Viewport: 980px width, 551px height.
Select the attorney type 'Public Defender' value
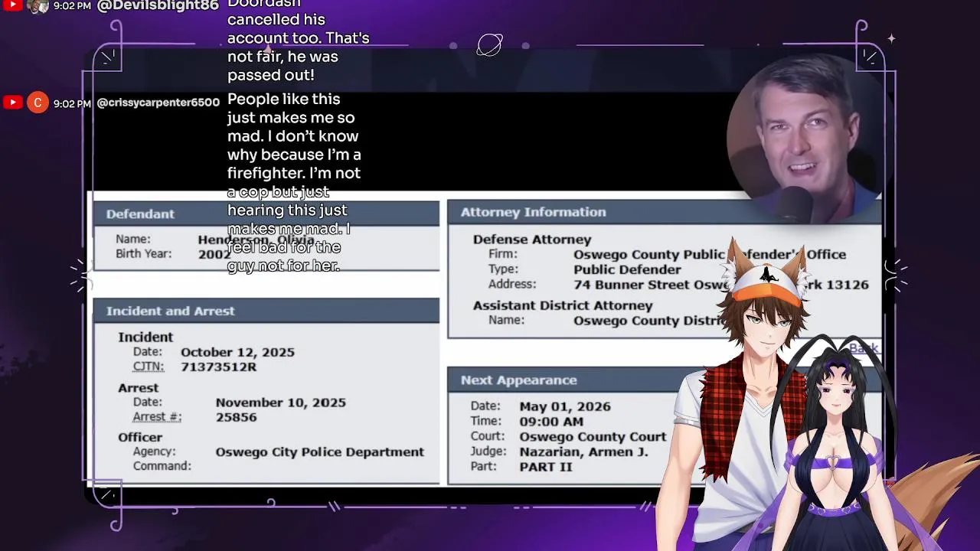[627, 269]
